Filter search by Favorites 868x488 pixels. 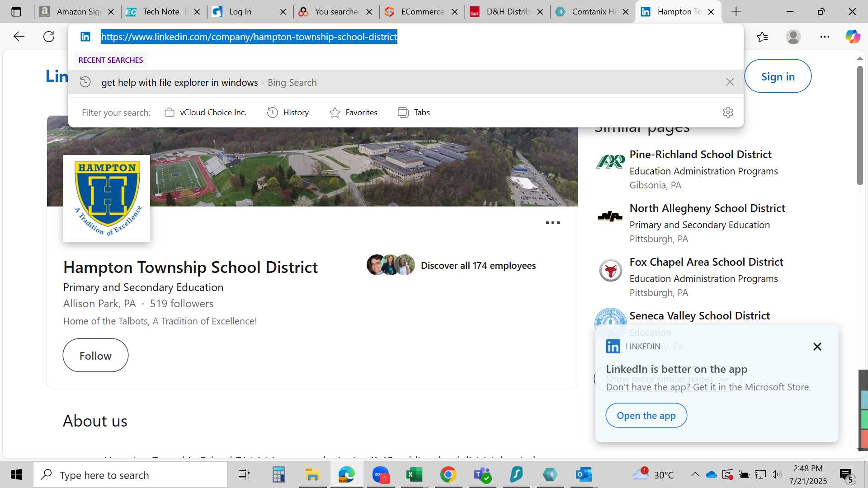pos(354,113)
